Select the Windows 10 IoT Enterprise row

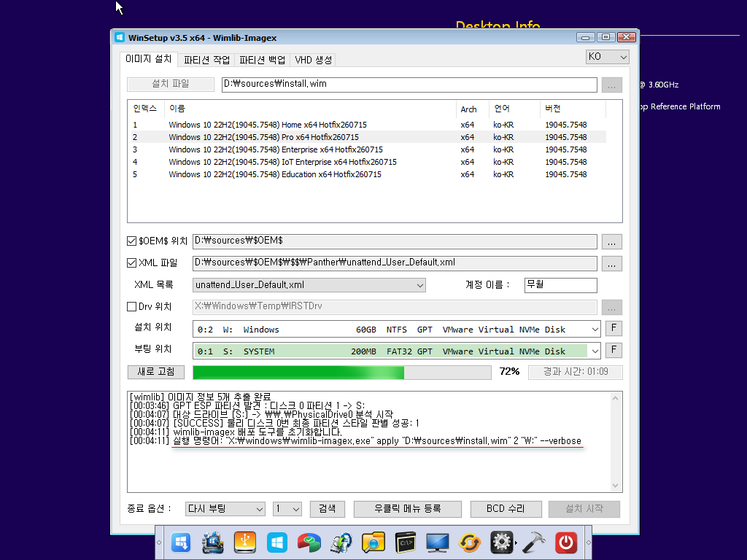[x=368, y=162]
